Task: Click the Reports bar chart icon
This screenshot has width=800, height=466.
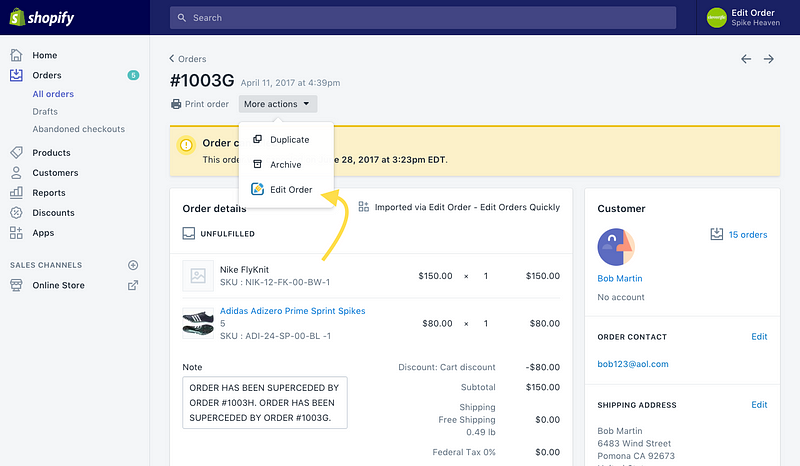Action: tap(16, 192)
